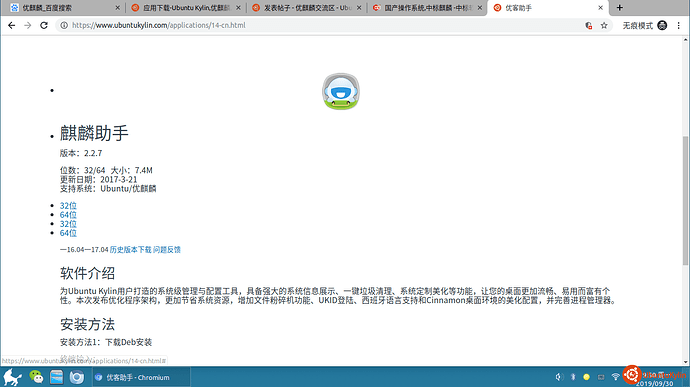Close the 发表帖子 tab
The height and width of the screenshot is (387, 690).
pyautogui.click(x=359, y=8)
